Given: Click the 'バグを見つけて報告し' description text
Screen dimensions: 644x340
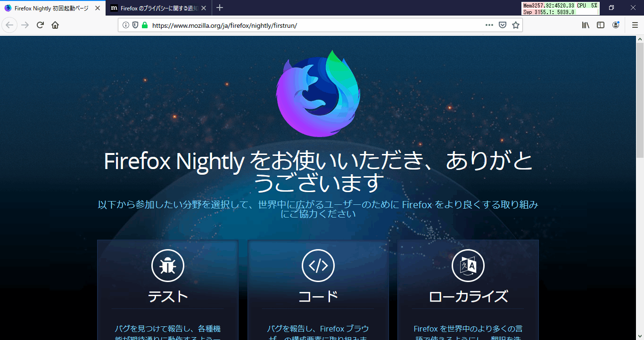Looking at the screenshot, I should click(x=168, y=334).
